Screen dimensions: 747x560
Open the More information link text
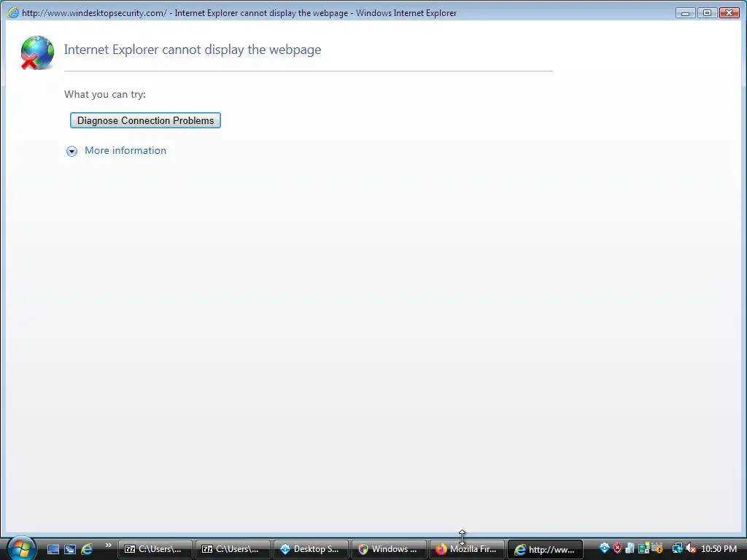click(125, 150)
